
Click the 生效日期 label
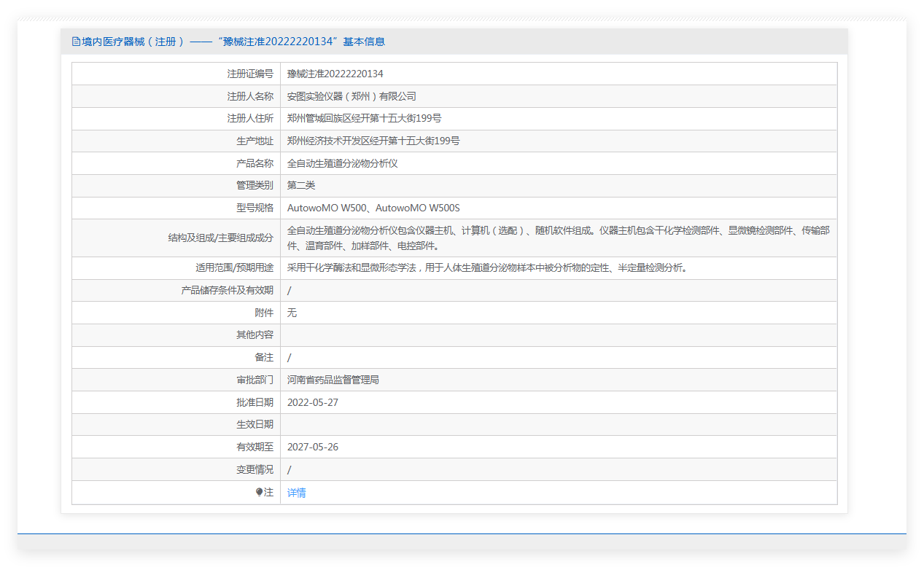pyautogui.click(x=255, y=424)
